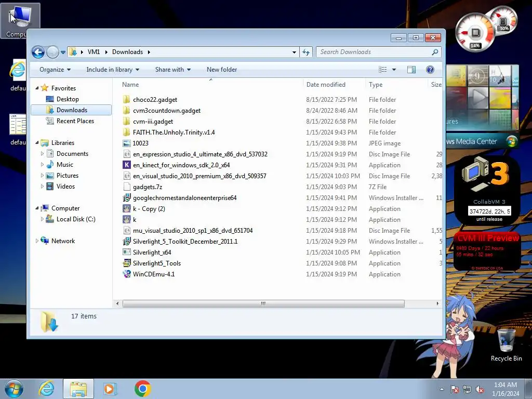Viewport: 532px width, 399px height.
Task: Select the 10023 JPEG image icon
Action: click(127, 143)
